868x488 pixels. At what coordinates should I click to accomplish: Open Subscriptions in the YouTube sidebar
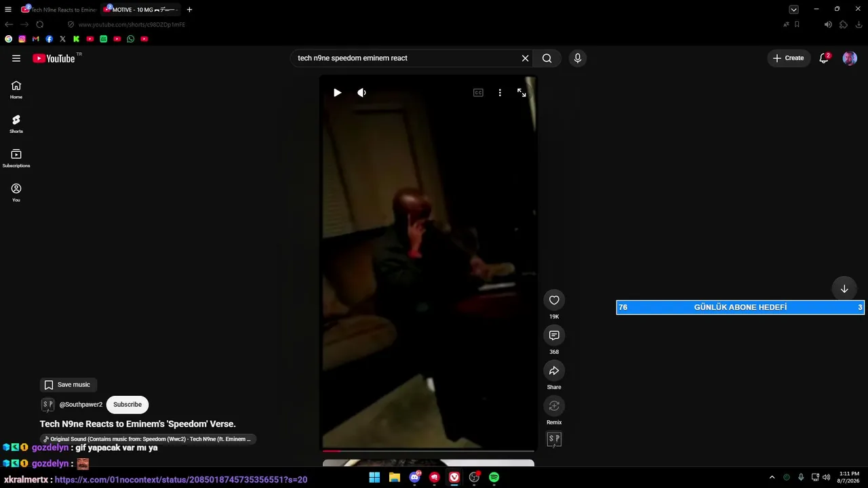click(16, 159)
